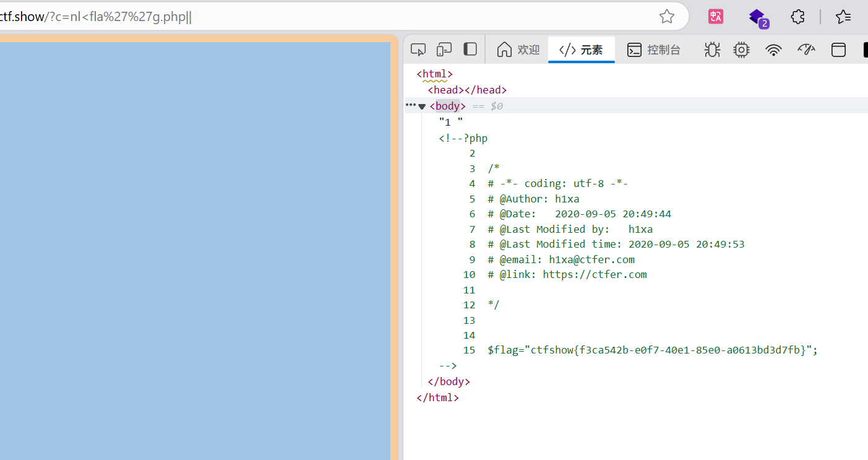Screen dimensions: 868x460
Task: Toggle the DevTools activity bar sidebar icon
Action: [x=470, y=50]
